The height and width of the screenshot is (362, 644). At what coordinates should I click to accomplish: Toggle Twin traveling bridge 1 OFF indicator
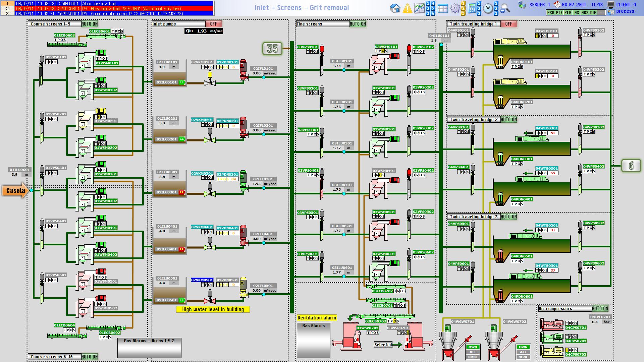pyautogui.click(x=508, y=24)
